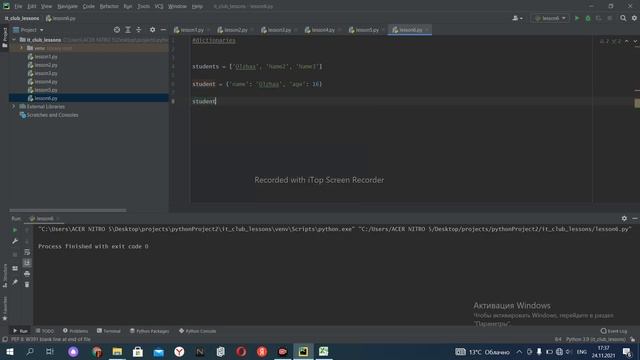Open notification center in taskbar
640x360 pixels.
[x=627, y=352]
